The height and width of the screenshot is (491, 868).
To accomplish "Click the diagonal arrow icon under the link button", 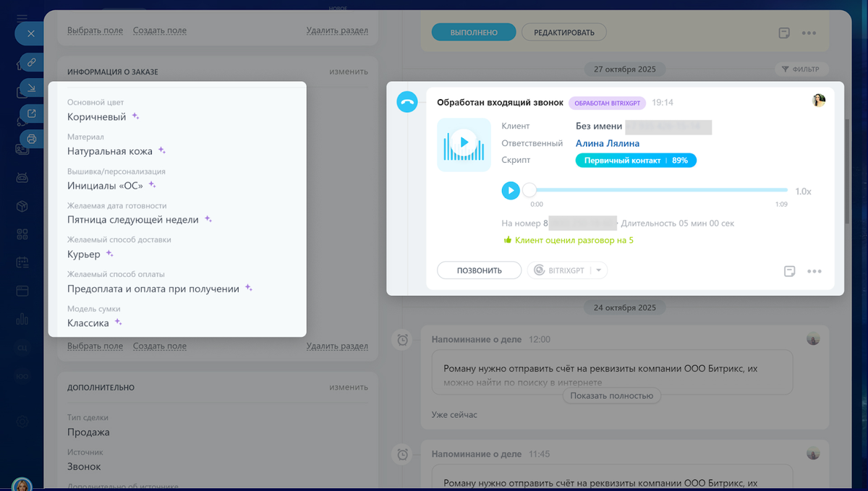I will tap(31, 88).
